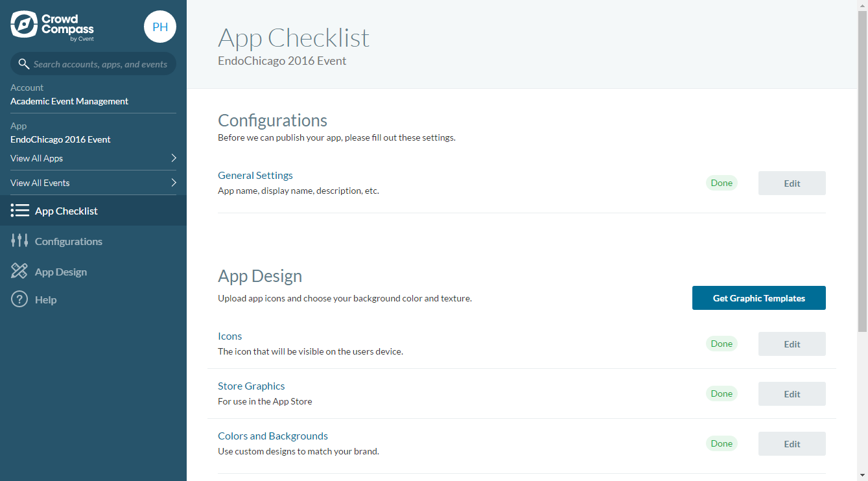Screen dimensions: 868x481
Task: Open the Icons settings link
Action: click(x=230, y=336)
